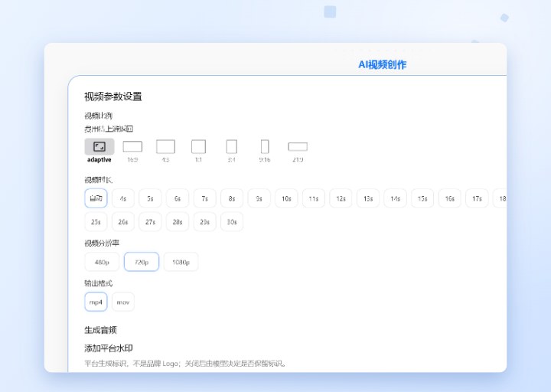Set video length to 10s
The height and width of the screenshot is (392, 551).
286,198
